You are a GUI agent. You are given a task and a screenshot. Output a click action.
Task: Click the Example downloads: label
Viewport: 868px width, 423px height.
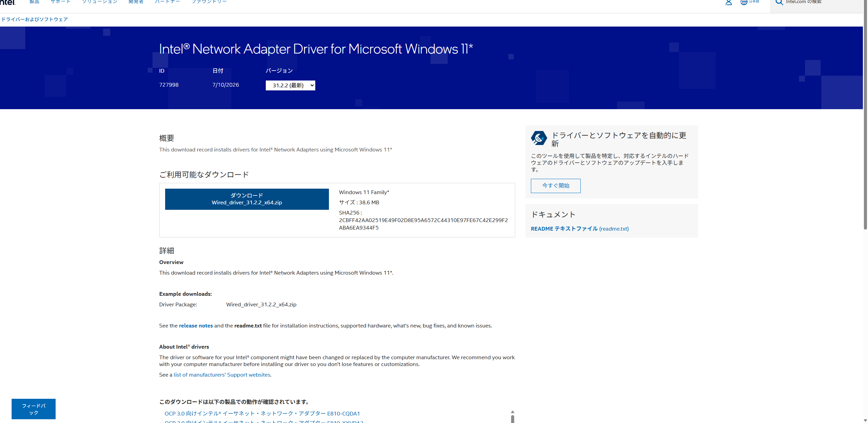pyautogui.click(x=186, y=294)
